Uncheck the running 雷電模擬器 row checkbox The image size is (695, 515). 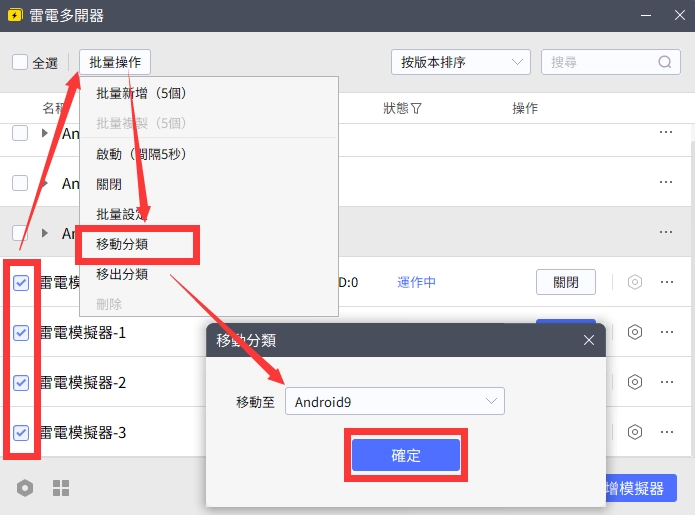(21, 282)
